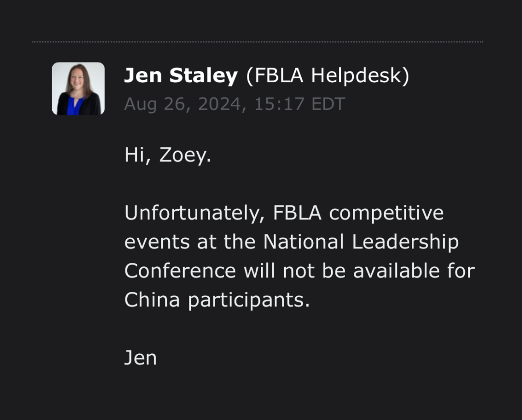The width and height of the screenshot is (522, 420).
Task: Click the sender name Jen Staley
Action: tap(181, 76)
